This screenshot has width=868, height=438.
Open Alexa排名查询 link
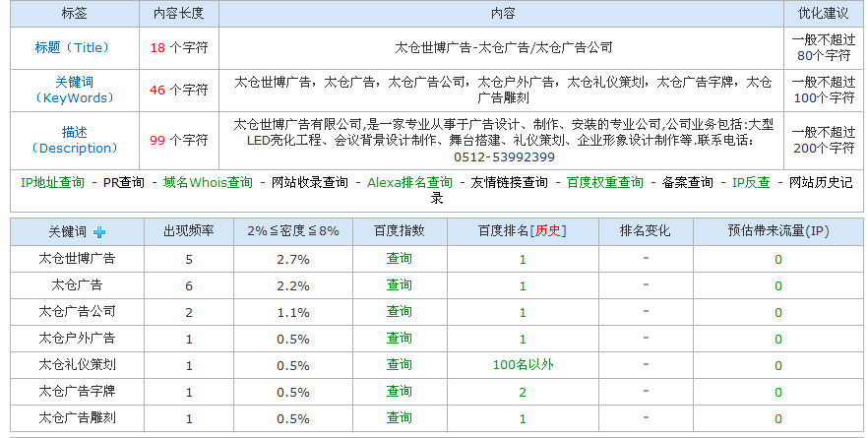pyautogui.click(x=409, y=182)
